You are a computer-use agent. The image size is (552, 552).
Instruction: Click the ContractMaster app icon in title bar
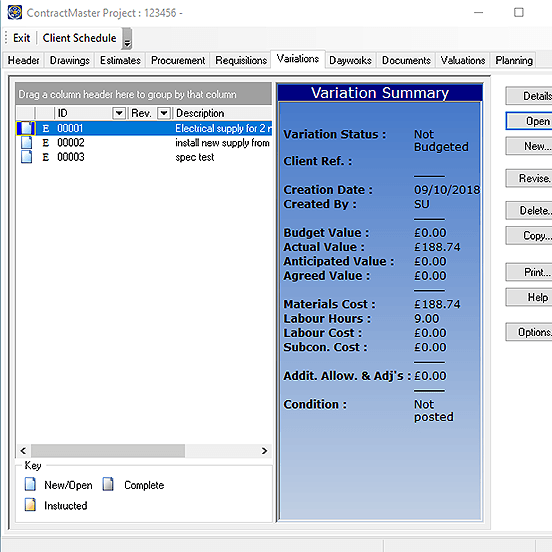tap(15, 13)
